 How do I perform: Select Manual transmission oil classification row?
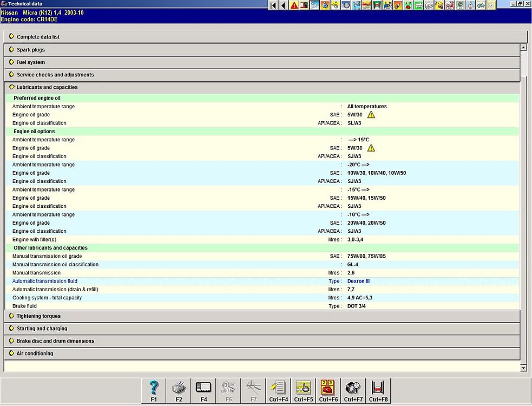pos(262,265)
